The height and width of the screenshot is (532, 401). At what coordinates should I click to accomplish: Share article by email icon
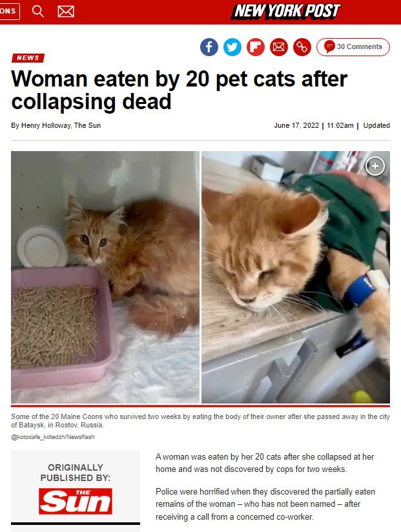[x=279, y=47]
